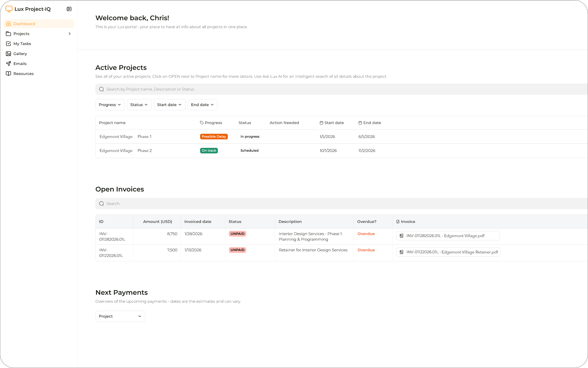Click the Lux Project-IQ monitor logo
The height and width of the screenshot is (368, 588).
[9, 9]
